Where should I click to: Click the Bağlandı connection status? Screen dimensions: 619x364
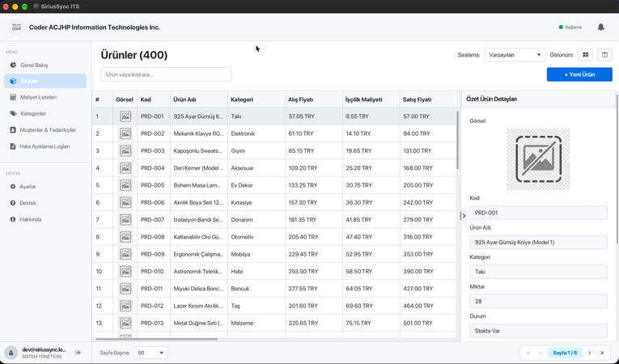pyautogui.click(x=570, y=28)
